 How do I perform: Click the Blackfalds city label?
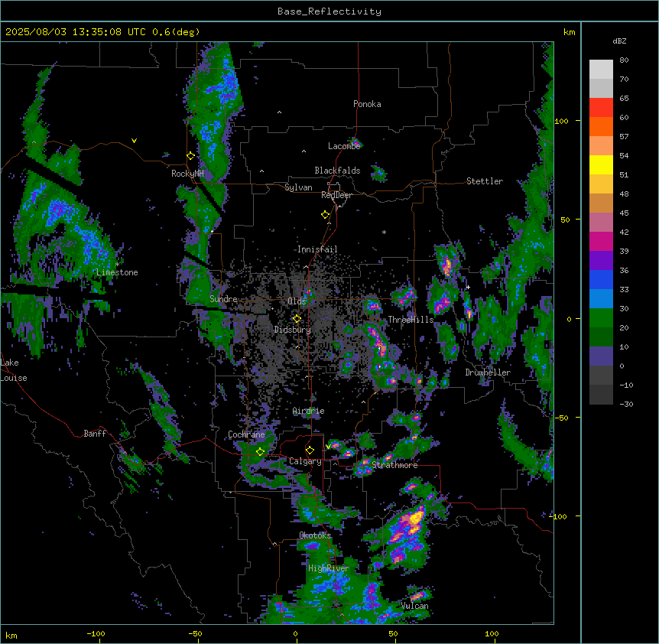[337, 171]
